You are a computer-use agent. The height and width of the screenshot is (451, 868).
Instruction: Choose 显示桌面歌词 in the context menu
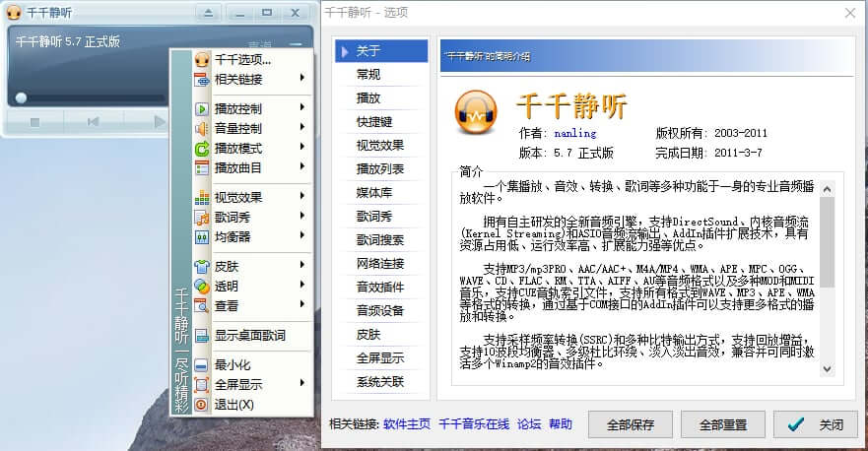point(252,336)
